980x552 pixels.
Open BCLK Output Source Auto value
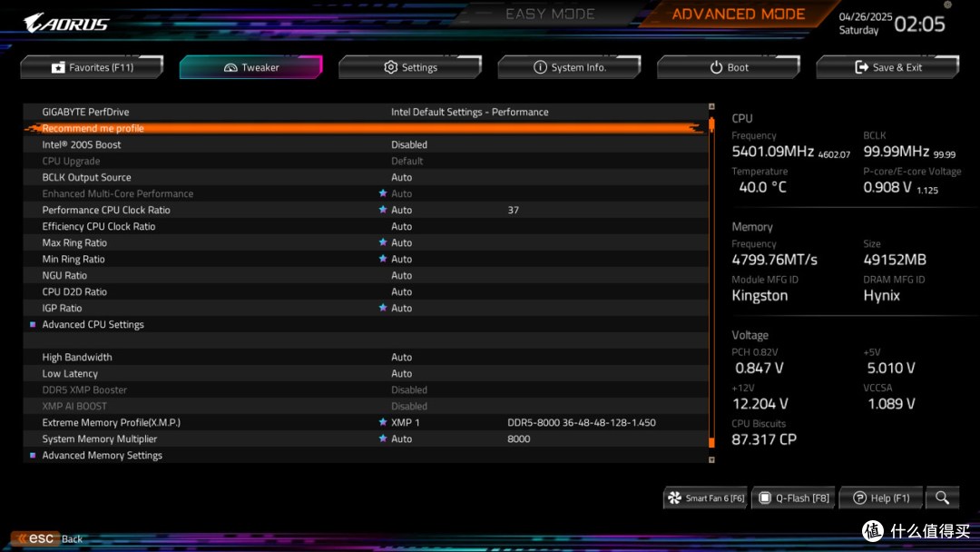click(x=401, y=177)
